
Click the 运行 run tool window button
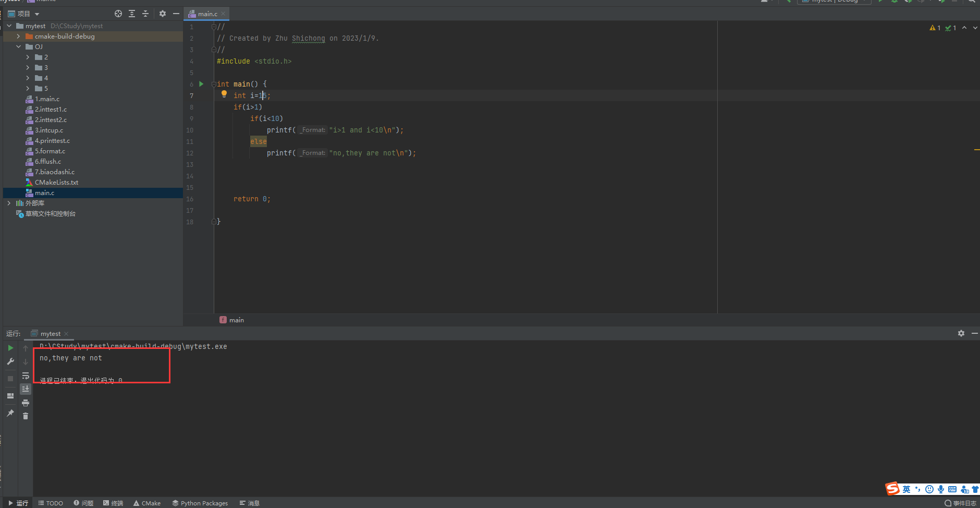pyautogui.click(x=18, y=503)
